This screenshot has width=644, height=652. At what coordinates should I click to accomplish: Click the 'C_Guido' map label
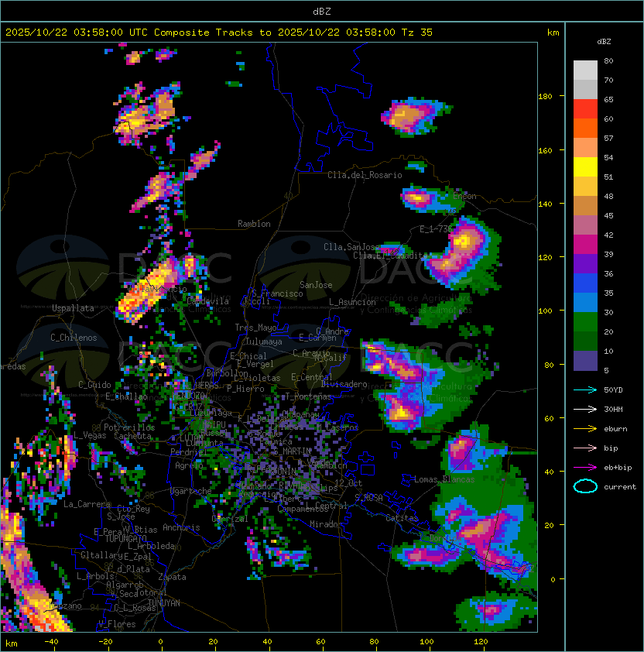point(94,385)
